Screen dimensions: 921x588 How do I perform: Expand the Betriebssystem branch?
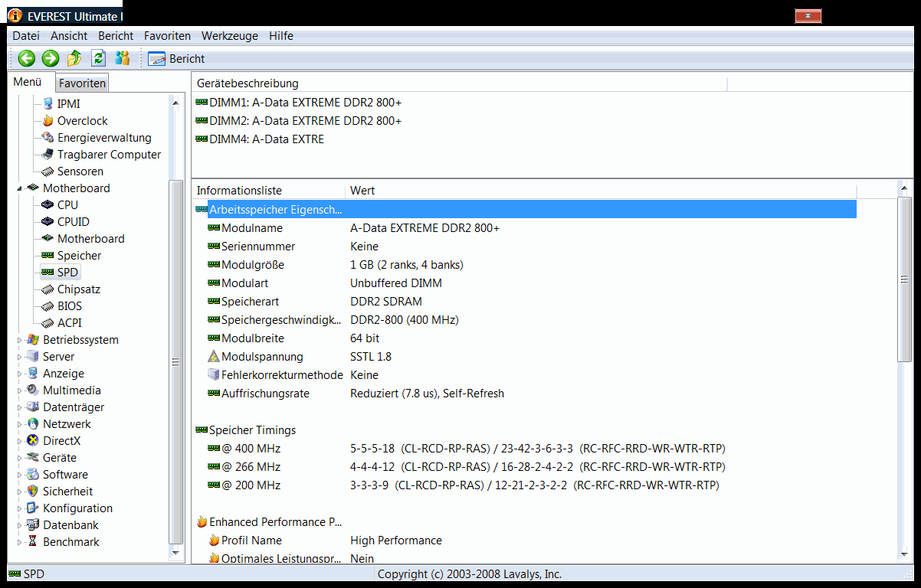[x=20, y=340]
